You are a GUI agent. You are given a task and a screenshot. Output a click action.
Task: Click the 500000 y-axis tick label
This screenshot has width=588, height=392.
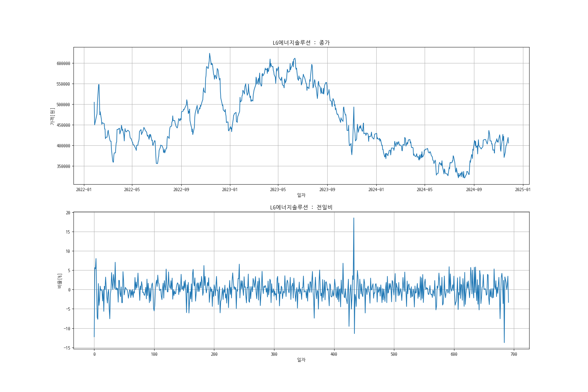coord(63,105)
